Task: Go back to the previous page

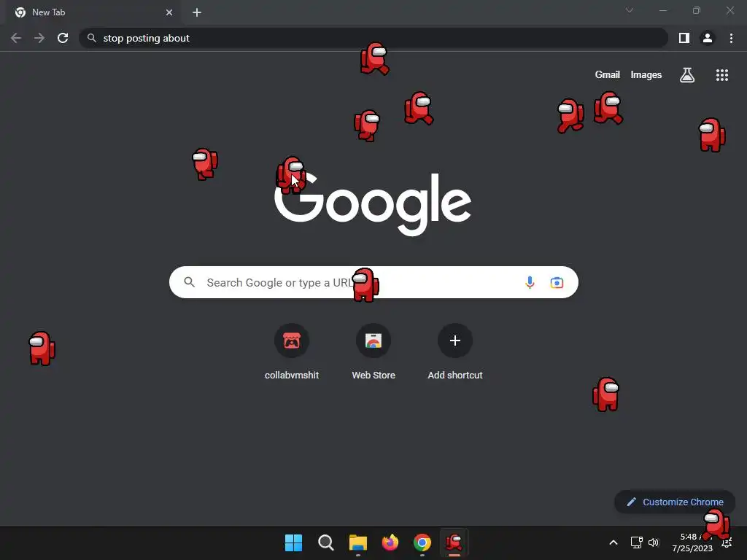Action: (16, 38)
